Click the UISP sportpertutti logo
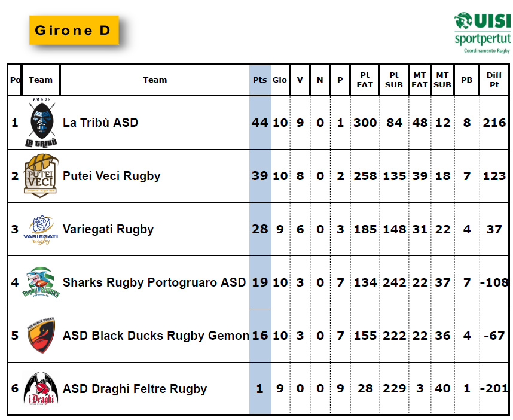Image resolution: width=513 pixels, height=420 pixels. (x=483, y=33)
